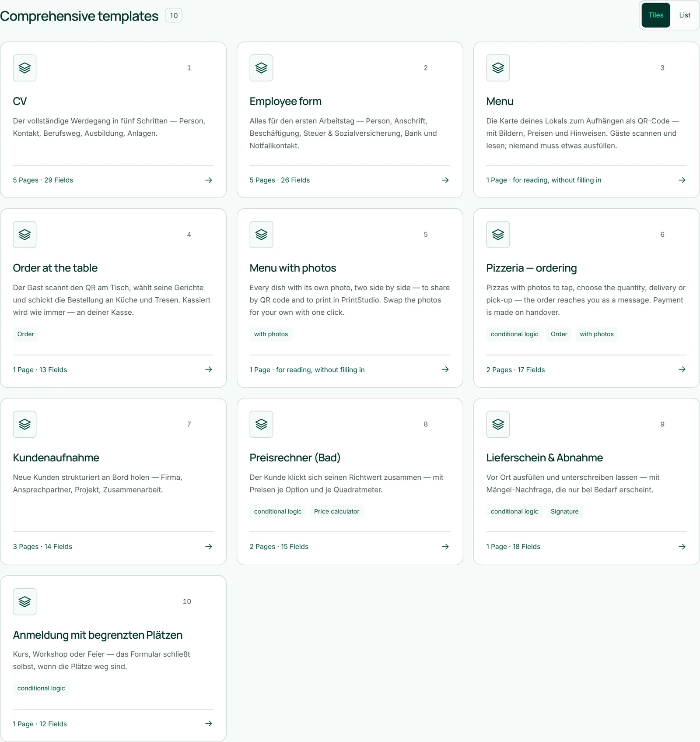
Task: Open Anmeldung mit begrenzten Plätzen via arrow
Action: 209,724
